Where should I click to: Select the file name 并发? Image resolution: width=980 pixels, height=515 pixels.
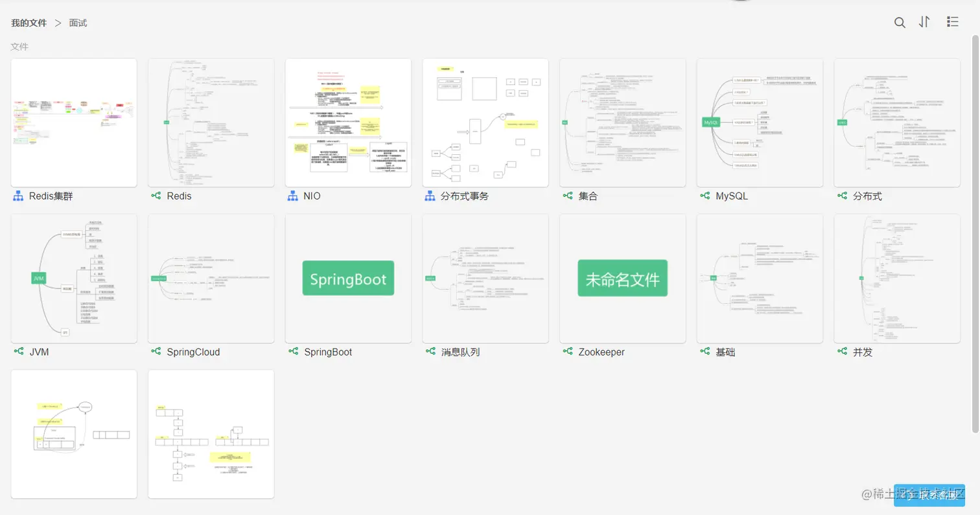tap(863, 352)
